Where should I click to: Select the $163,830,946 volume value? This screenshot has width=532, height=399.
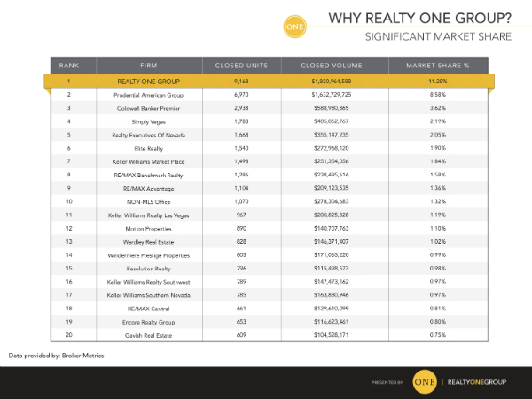point(332,295)
